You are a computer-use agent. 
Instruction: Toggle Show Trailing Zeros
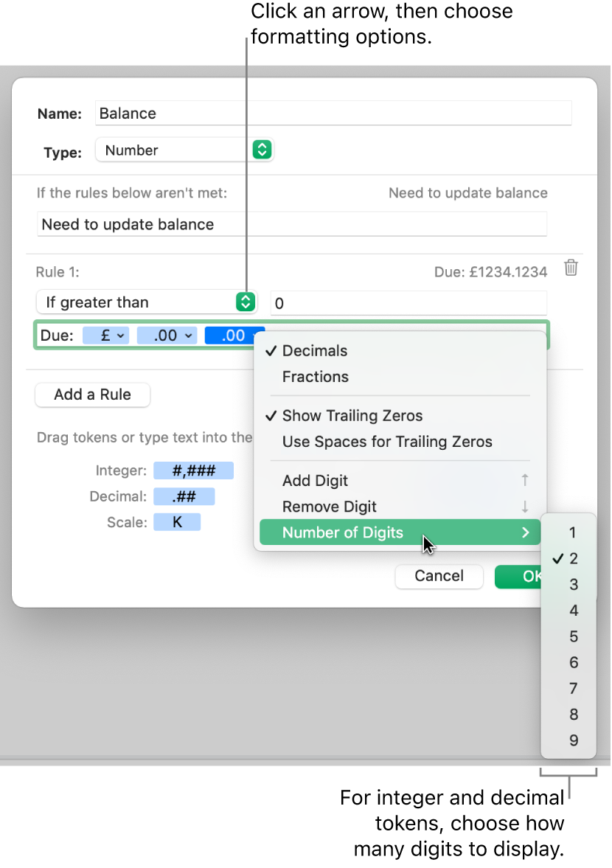[x=351, y=415]
